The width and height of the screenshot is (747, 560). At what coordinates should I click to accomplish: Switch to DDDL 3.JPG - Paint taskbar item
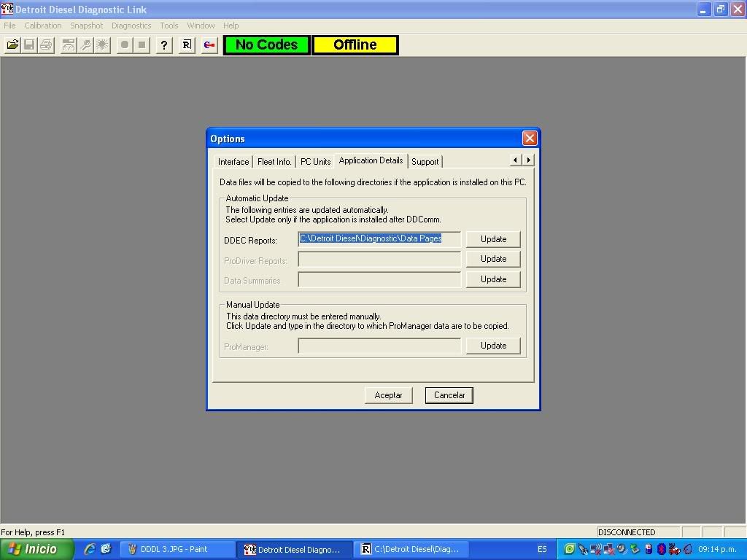[177, 550]
